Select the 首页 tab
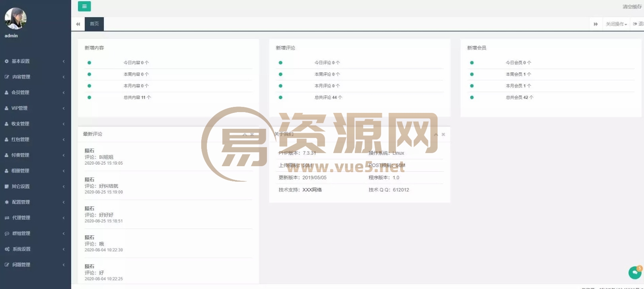644x289 pixels. [94, 24]
